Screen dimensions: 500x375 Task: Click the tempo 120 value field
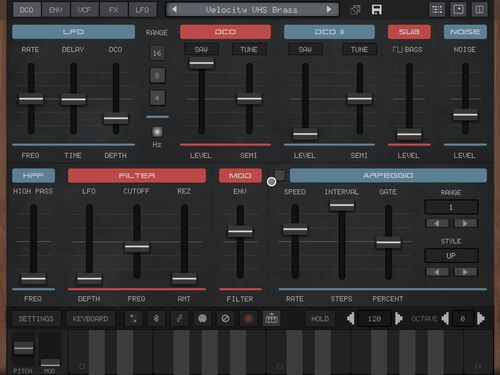coord(374,319)
